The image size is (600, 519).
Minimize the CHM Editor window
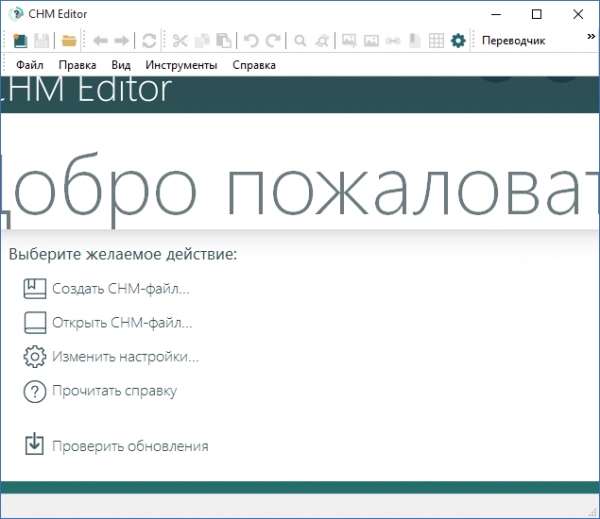coord(496,15)
